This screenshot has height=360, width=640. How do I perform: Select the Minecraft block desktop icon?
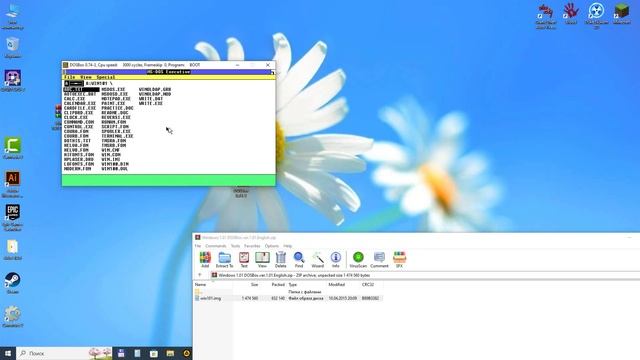(622, 13)
